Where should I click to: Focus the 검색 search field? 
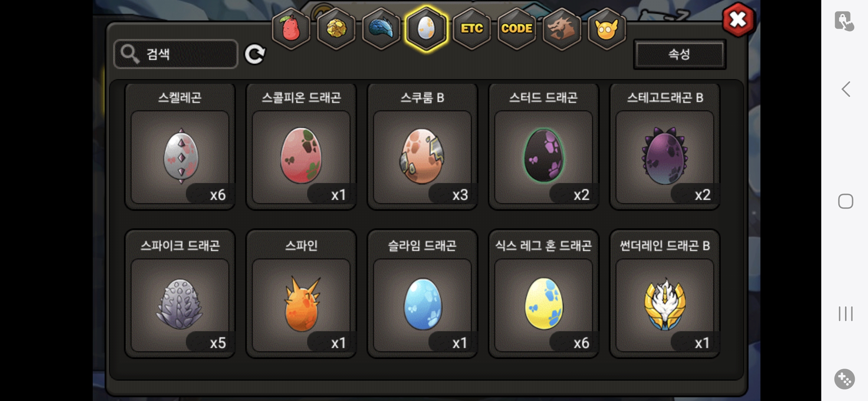tap(175, 54)
